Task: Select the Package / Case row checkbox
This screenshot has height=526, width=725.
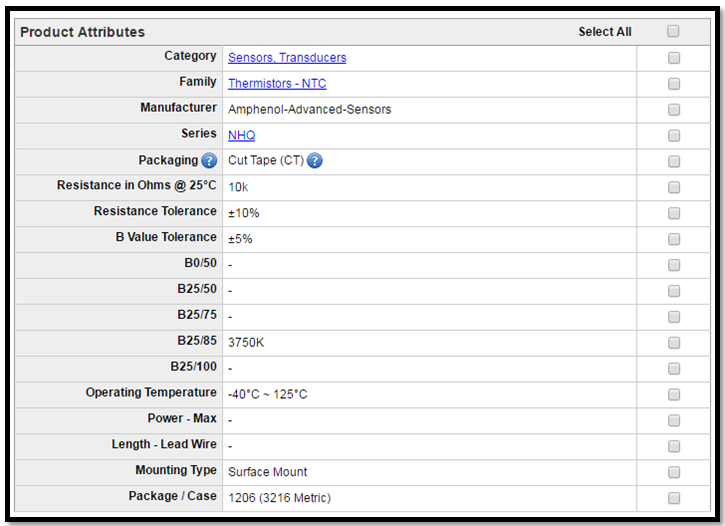Action: [674, 498]
